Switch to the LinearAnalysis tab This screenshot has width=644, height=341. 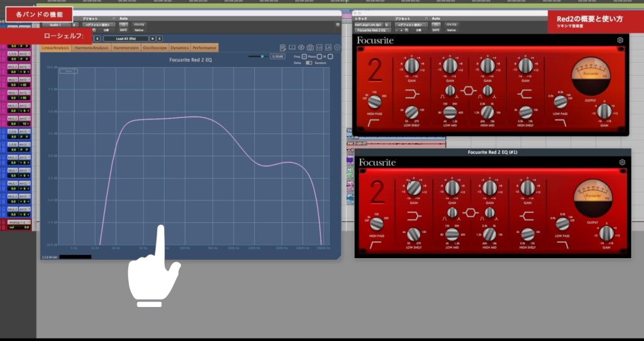point(55,48)
